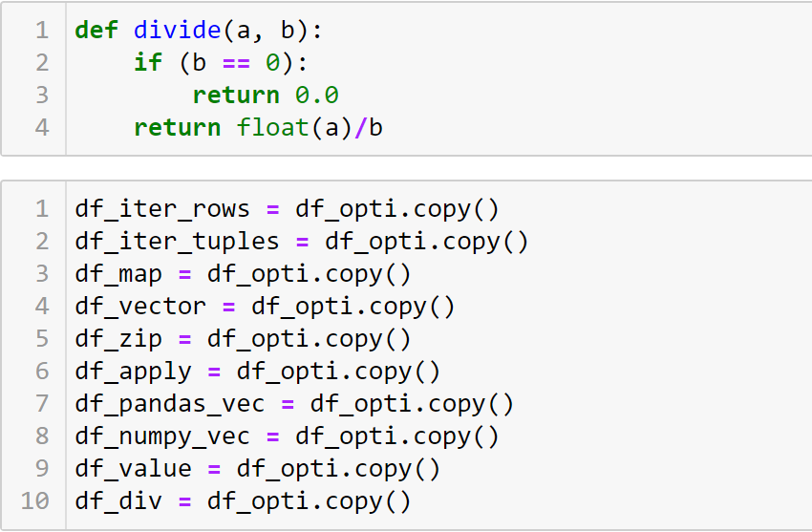The width and height of the screenshot is (812, 532).
Task: Click line number 4 in first cell
Action: point(41,128)
